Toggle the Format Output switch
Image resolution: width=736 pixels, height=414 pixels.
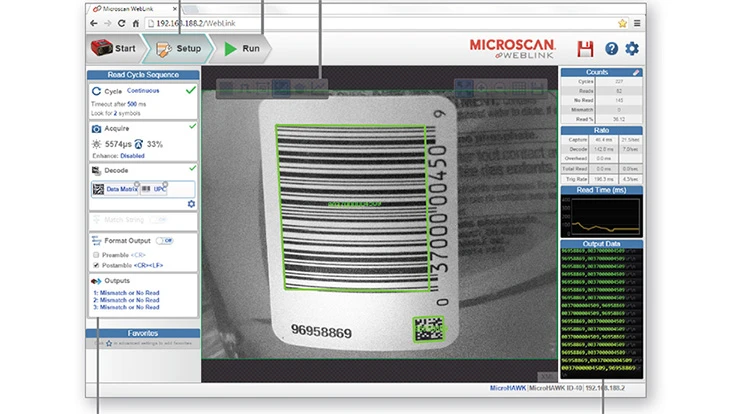pyautogui.click(x=165, y=241)
